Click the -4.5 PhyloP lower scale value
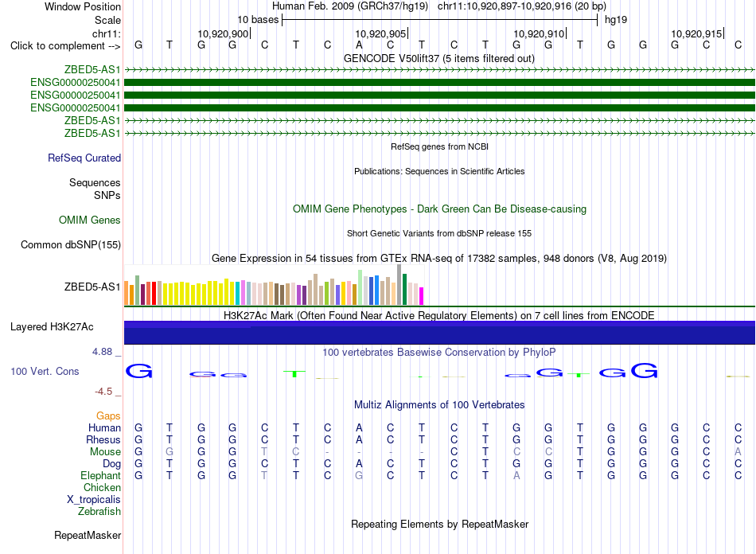This screenshot has height=554, width=756. tap(103, 392)
